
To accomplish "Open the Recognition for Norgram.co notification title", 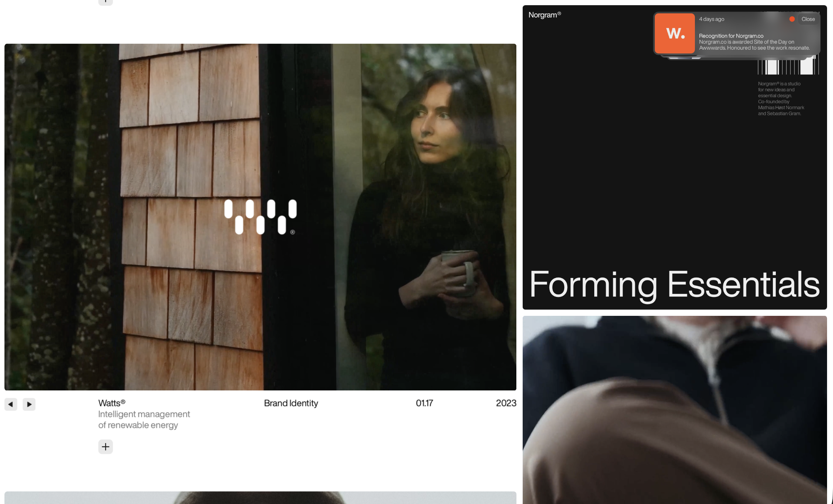I will [731, 36].
